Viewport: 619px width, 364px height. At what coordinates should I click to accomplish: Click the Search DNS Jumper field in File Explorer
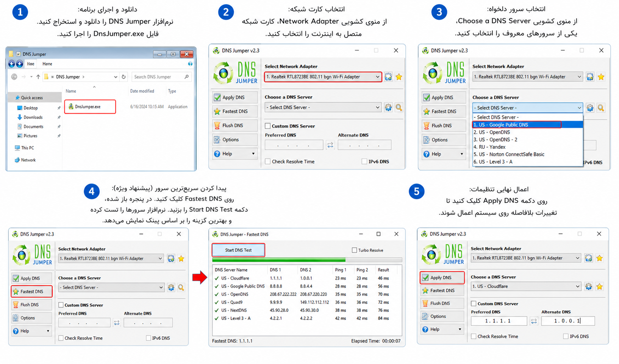click(161, 77)
